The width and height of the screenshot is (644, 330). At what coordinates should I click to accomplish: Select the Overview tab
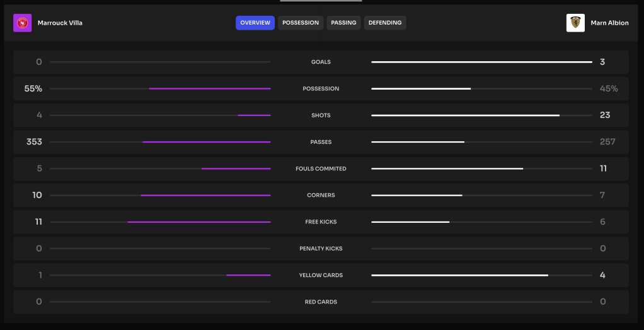tap(255, 23)
